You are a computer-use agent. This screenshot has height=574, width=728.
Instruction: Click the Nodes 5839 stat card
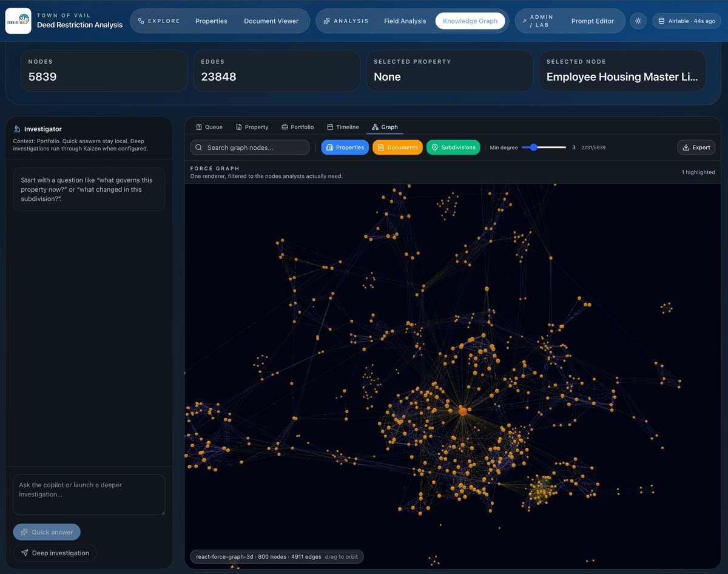pyautogui.click(x=104, y=71)
